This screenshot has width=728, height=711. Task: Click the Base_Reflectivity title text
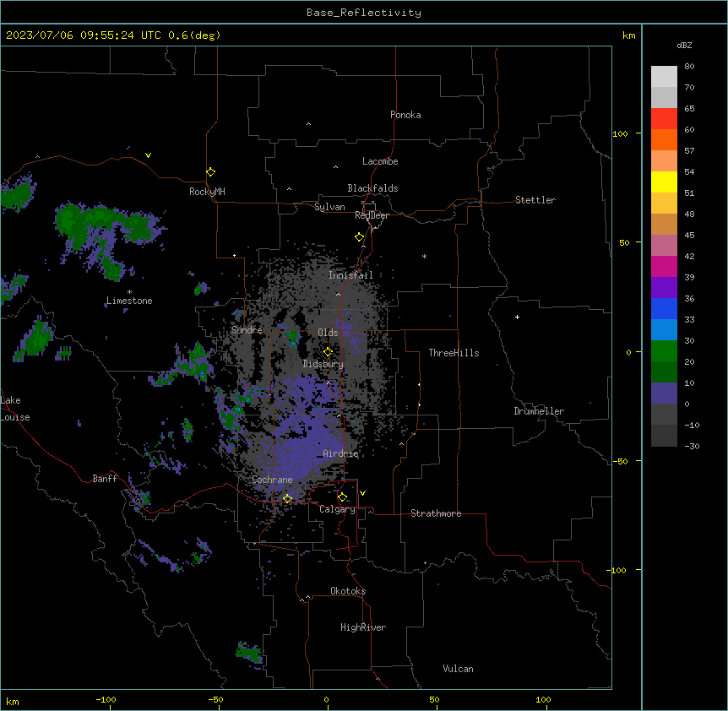coord(364,13)
